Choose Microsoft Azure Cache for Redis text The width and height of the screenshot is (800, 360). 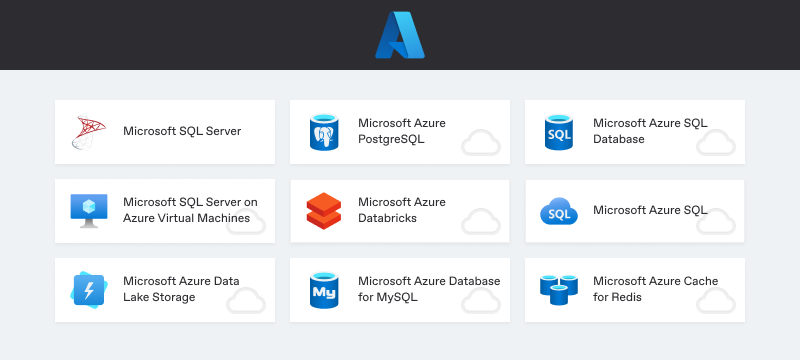(655, 289)
